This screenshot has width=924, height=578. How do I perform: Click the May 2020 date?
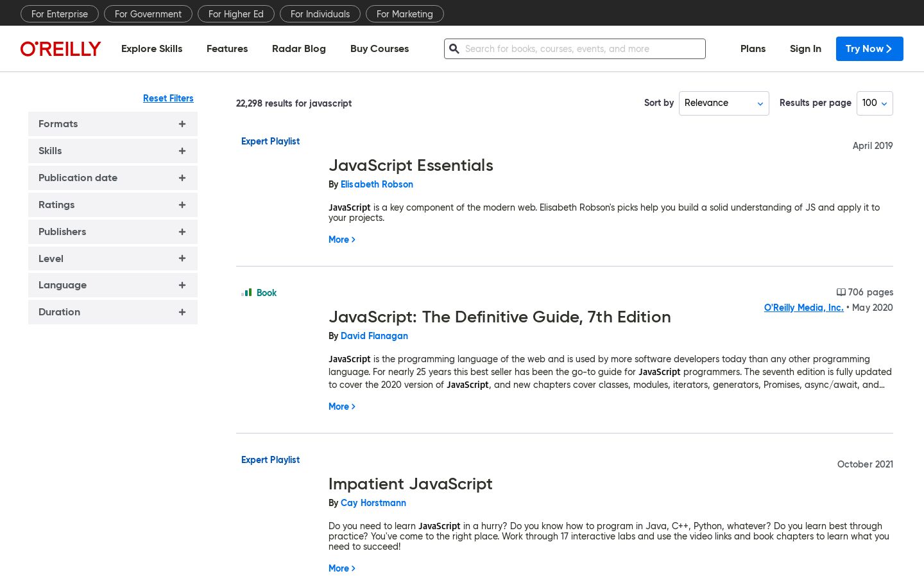point(873,308)
